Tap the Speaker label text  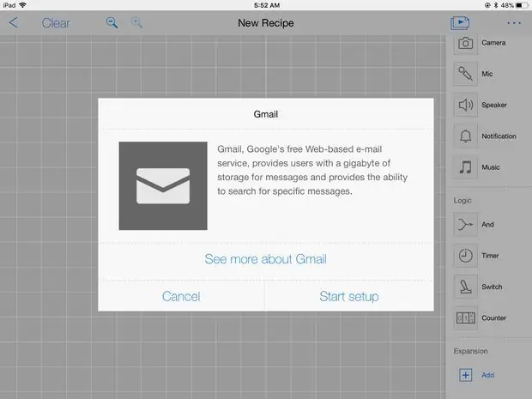tap(494, 105)
